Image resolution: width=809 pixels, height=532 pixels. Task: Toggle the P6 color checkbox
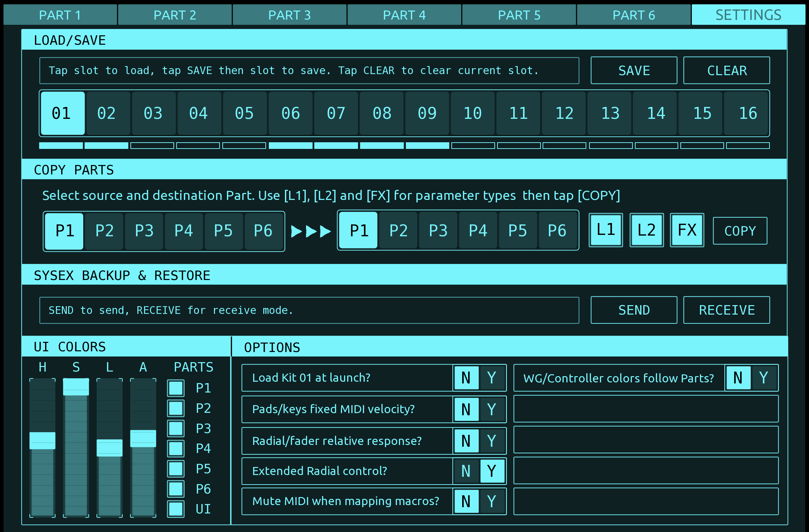click(176, 489)
